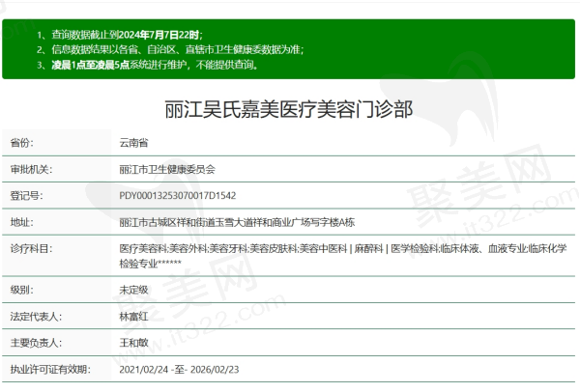Viewport: 580px width, 392px height.
Task: Select the value 丽江市卫生健康委员会
Action: [x=167, y=170]
